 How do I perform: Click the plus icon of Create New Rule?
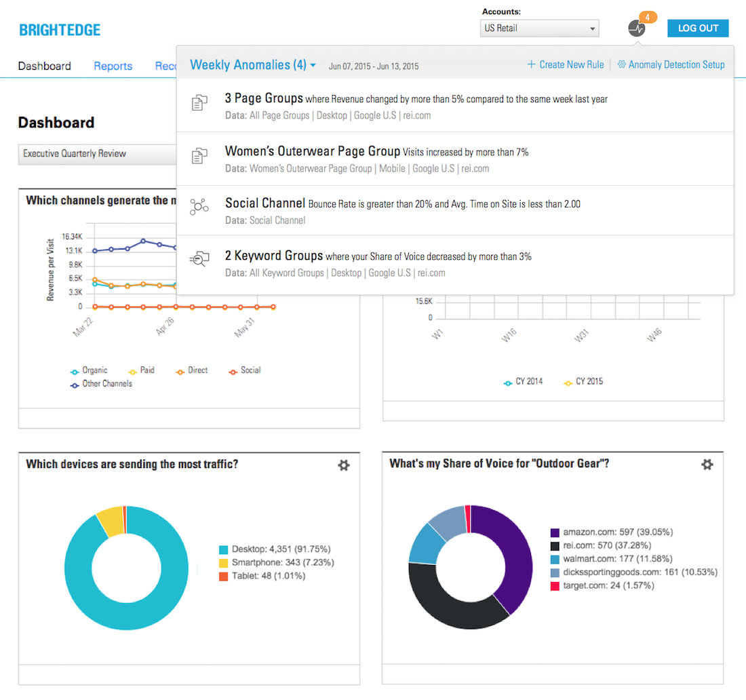(x=532, y=64)
